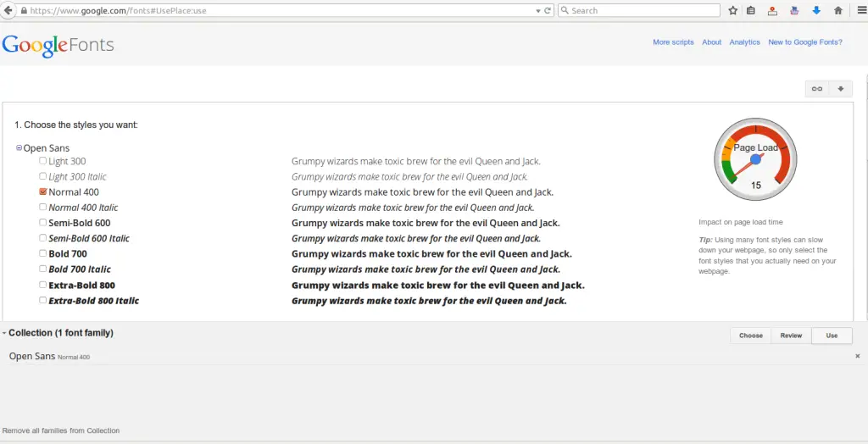Click Open Sans in the Collection

click(32, 356)
